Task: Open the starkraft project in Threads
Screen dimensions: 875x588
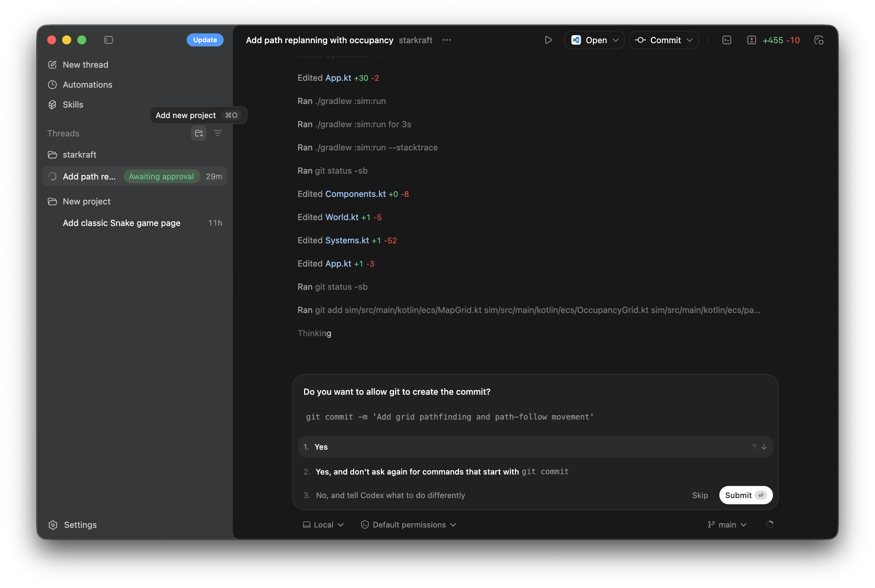Action: 79,154
